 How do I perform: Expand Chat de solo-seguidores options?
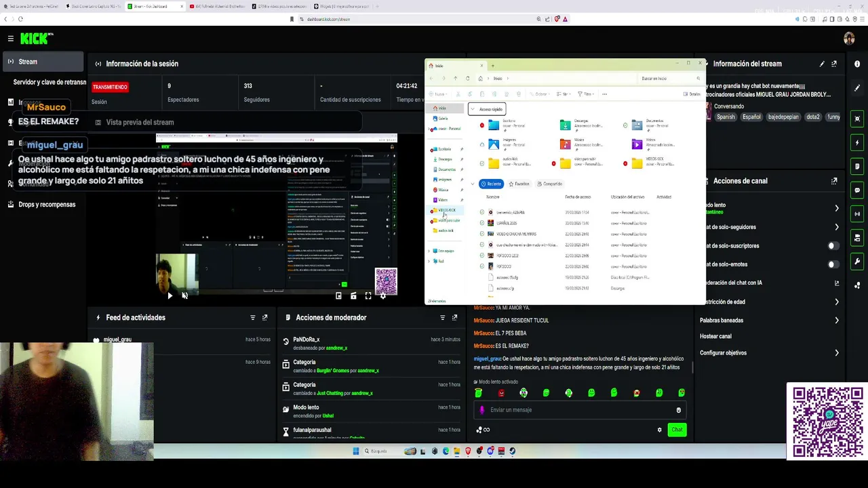tap(837, 227)
